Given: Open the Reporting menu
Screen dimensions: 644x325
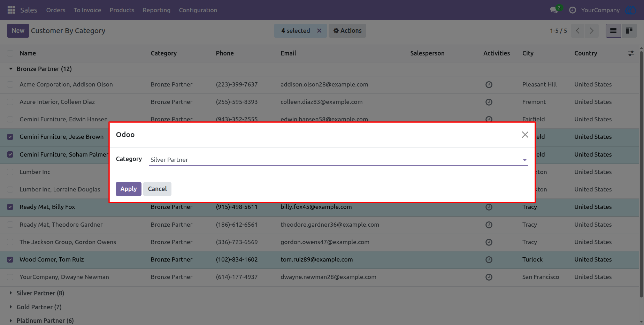Looking at the screenshot, I should pos(156,10).
